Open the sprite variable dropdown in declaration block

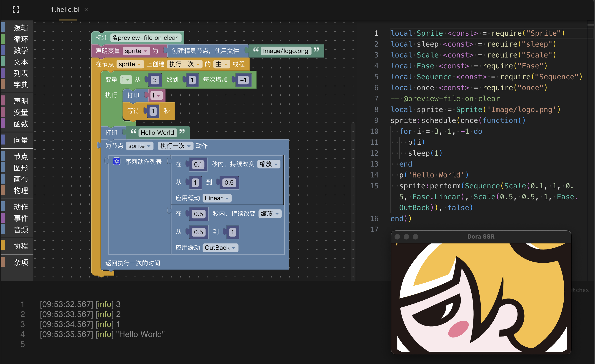click(x=136, y=51)
